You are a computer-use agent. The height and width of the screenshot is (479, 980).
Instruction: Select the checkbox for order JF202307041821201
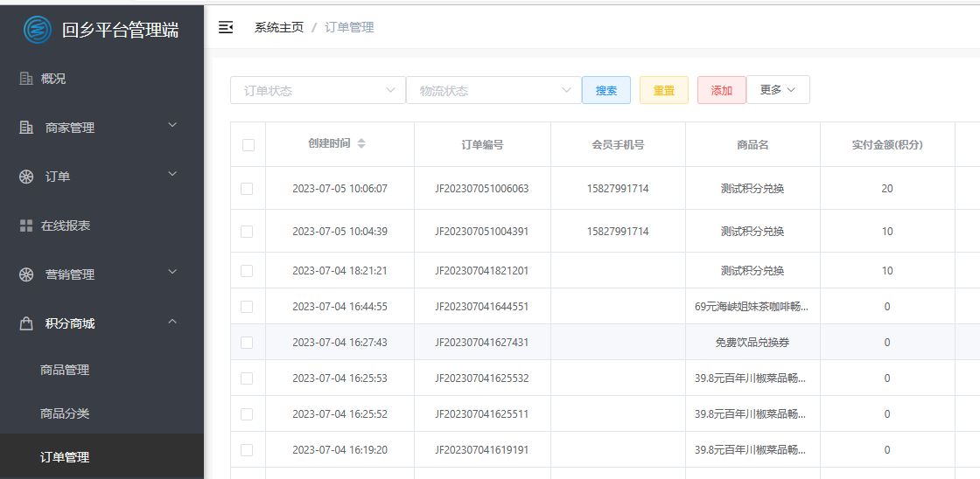click(247, 271)
